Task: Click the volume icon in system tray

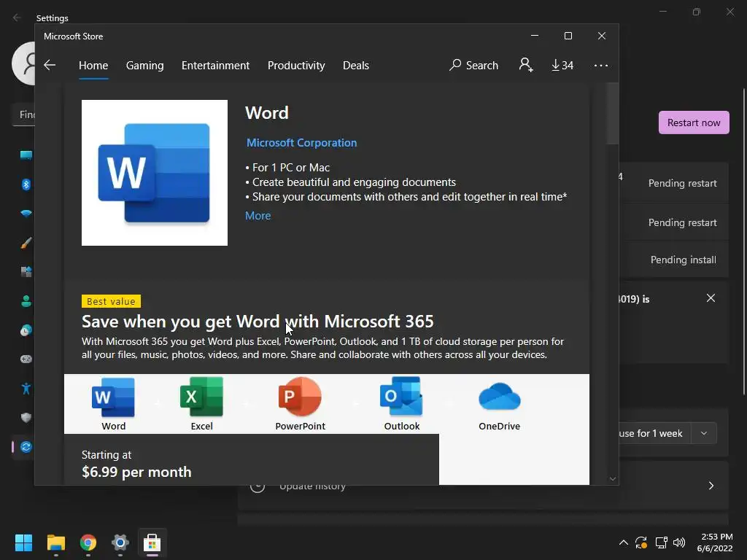Action: (679, 542)
